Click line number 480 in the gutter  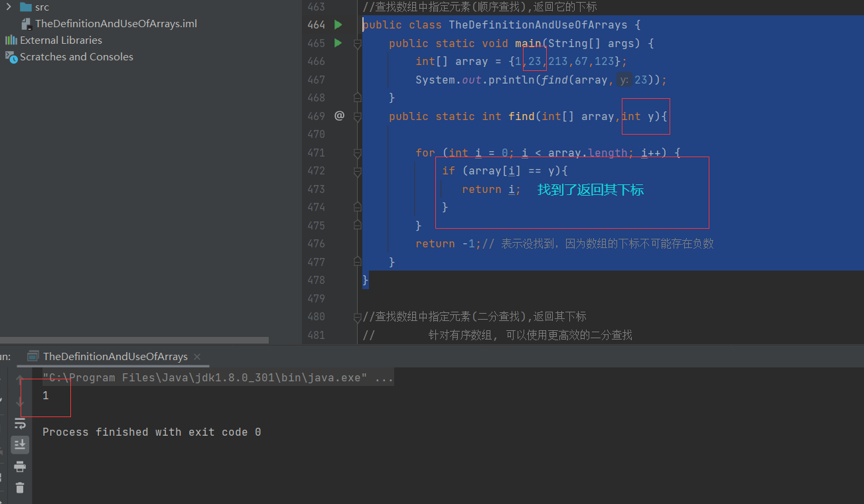coord(317,316)
